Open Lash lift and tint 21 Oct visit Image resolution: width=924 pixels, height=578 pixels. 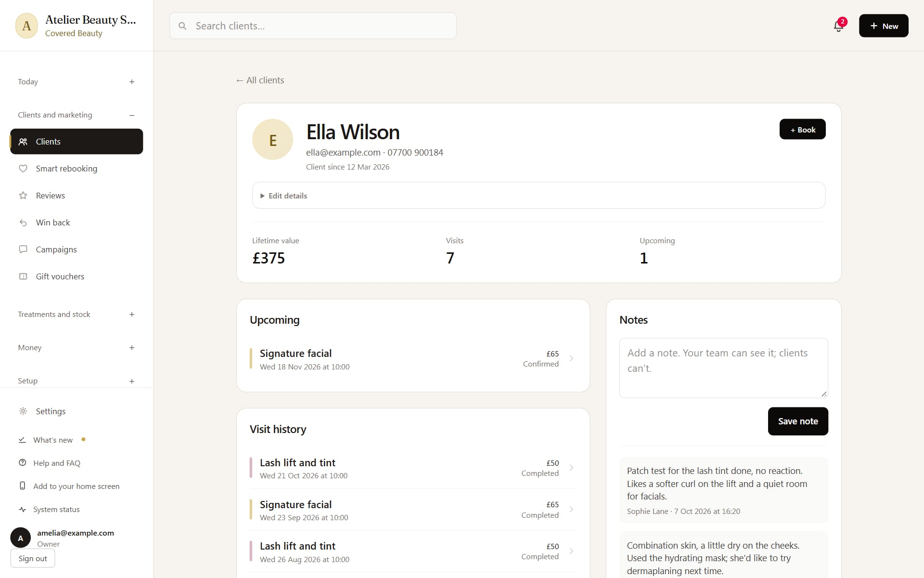pos(413,469)
